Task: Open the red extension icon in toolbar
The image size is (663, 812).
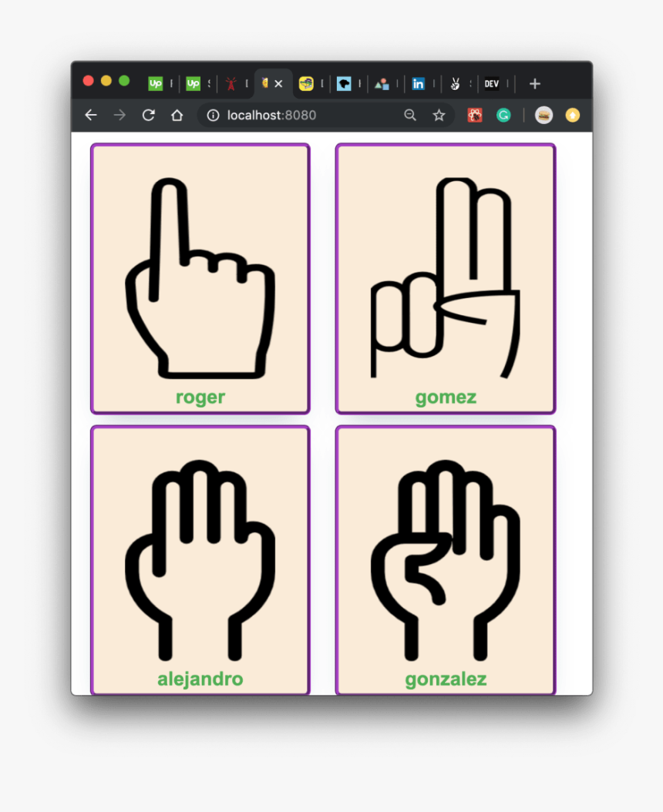Action: click(x=475, y=116)
